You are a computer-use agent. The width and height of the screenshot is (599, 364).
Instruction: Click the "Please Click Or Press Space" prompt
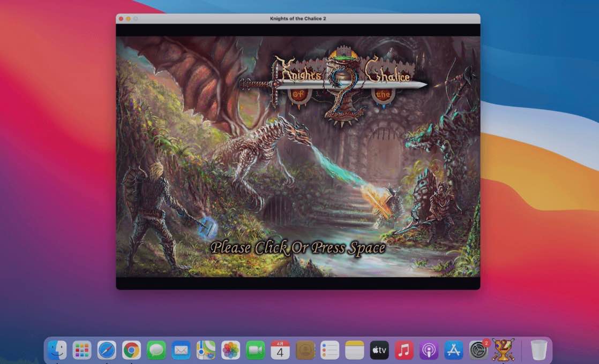tap(298, 248)
